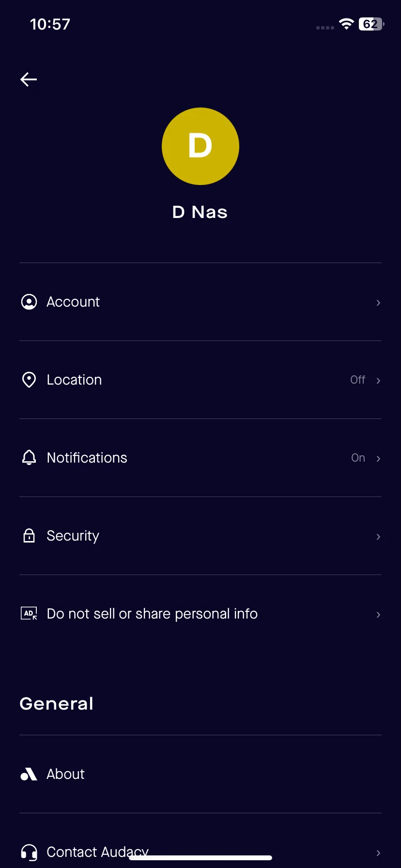Viewport: 401px width, 868px height.
Task: Tap the Audacy logo icon beside About
Action: pyautogui.click(x=29, y=774)
